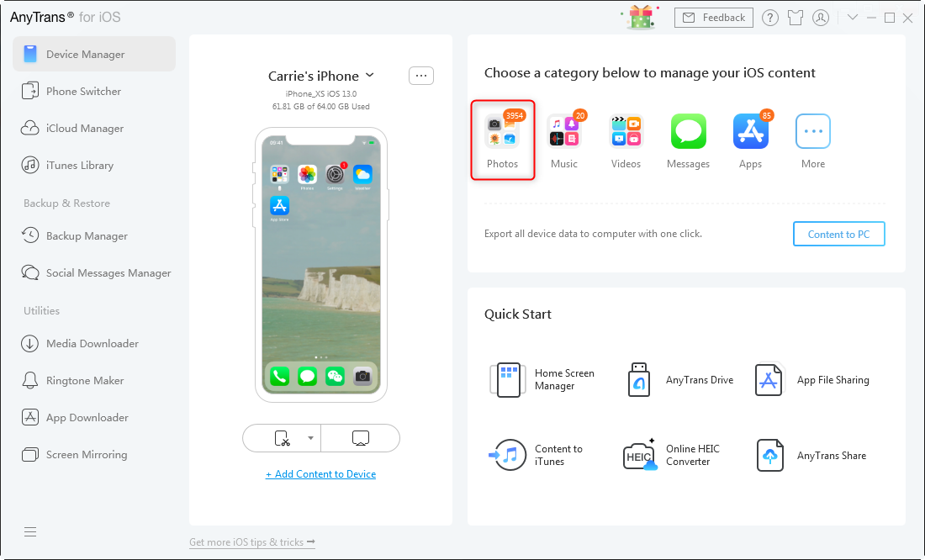
Task: Open the Apps category
Action: 750,140
